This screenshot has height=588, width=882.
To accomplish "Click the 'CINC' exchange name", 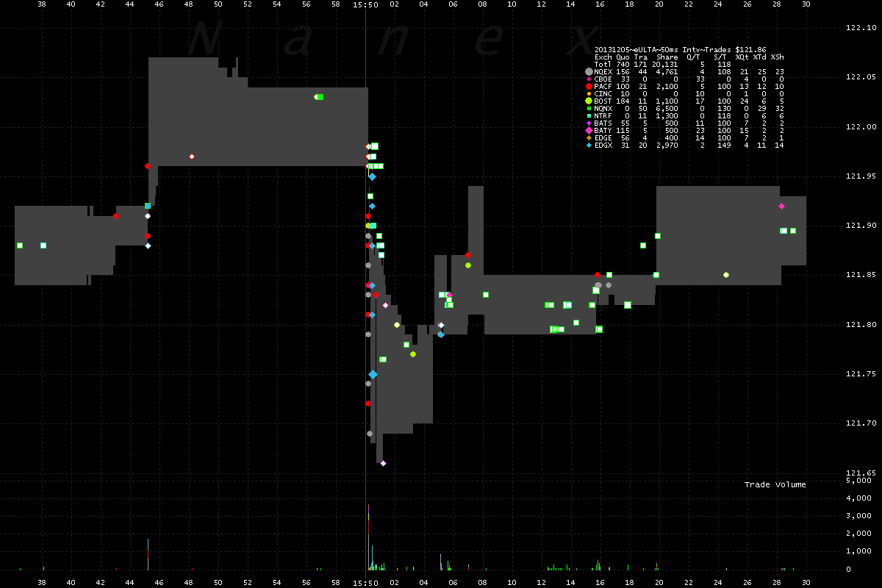I will (x=603, y=94).
